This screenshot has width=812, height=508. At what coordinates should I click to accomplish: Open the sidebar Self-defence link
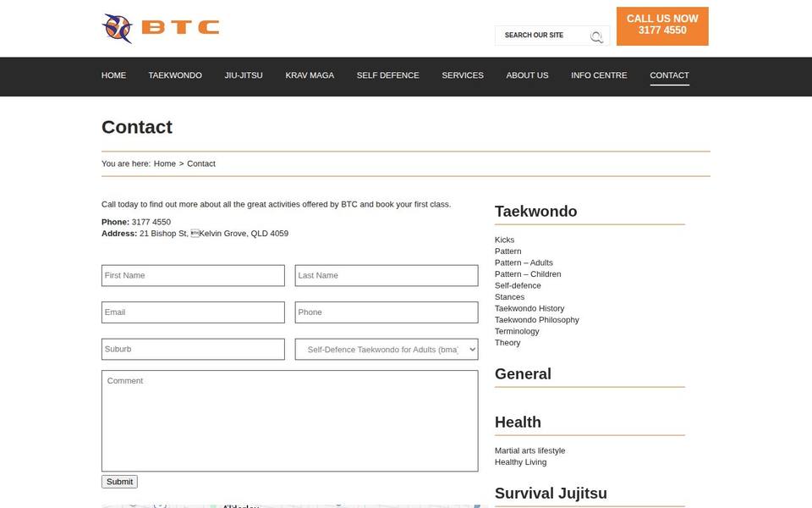tap(518, 285)
